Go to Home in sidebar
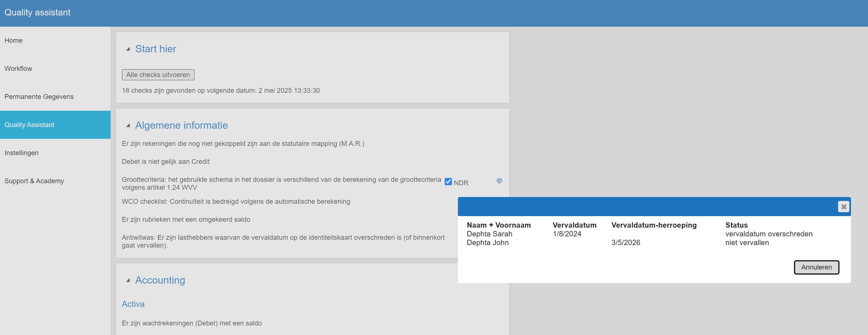 click(13, 40)
